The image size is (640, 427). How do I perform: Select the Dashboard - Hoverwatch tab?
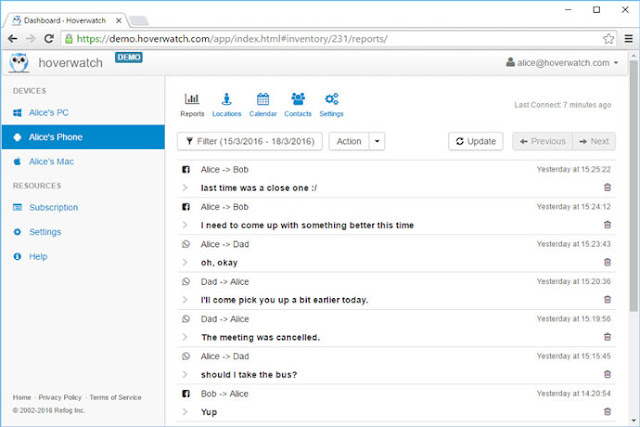(x=64, y=20)
